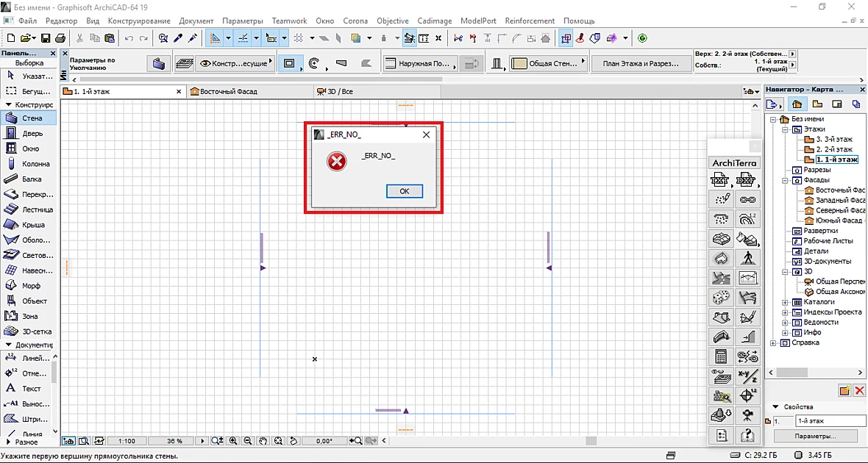The image size is (868, 463).
Task: Switch to the Восточный Фасад tab
Action: (228, 92)
